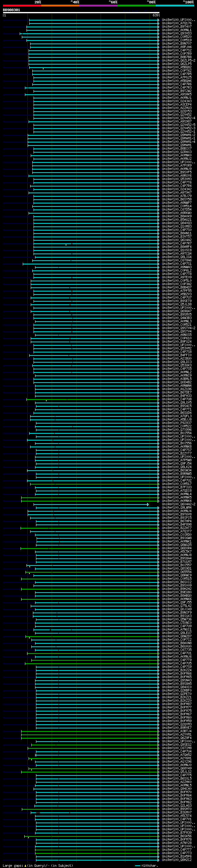Click label UniRef100_C0M520
This screenshot has height=868, width=197.
tap(176, 37)
